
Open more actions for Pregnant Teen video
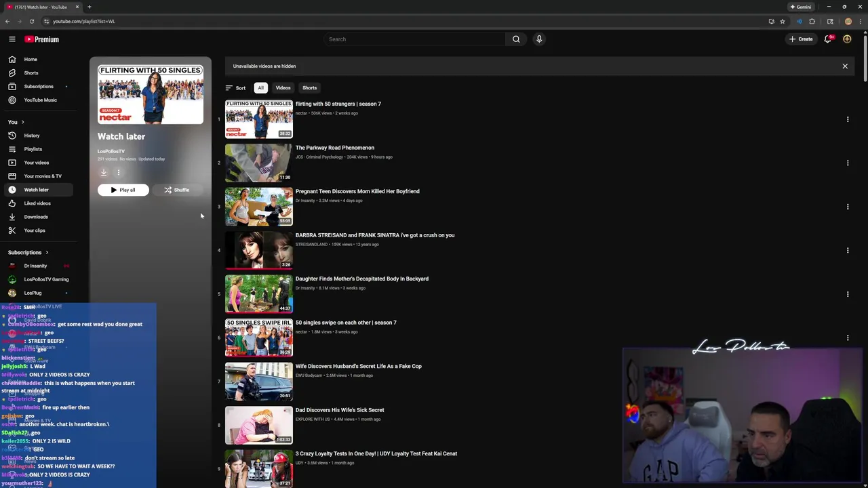tap(848, 207)
